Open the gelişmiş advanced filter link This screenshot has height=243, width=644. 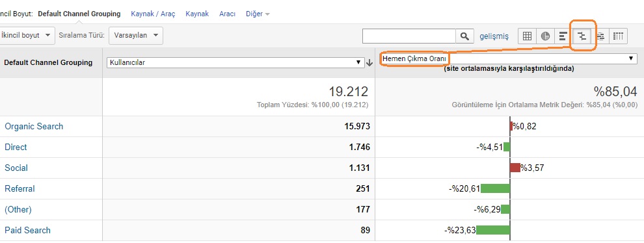[494, 36]
